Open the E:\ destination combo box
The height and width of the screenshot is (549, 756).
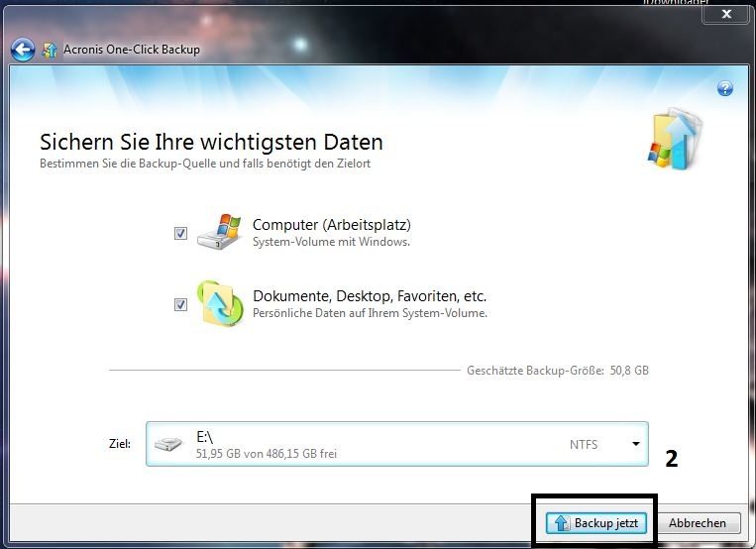pos(397,444)
